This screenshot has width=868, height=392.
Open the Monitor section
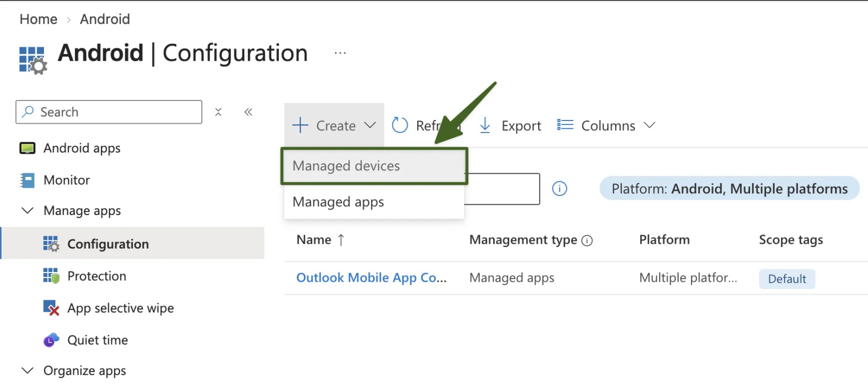67,180
